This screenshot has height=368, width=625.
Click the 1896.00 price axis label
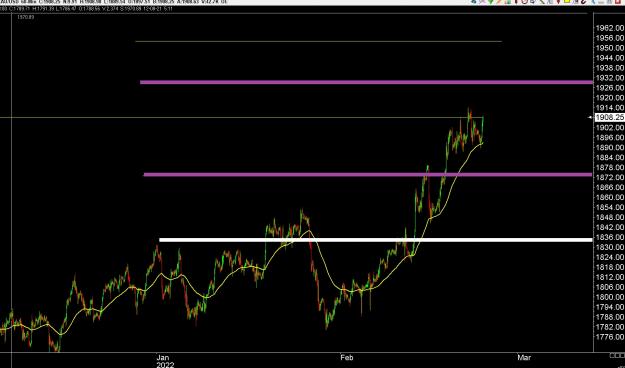click(610, 138)
